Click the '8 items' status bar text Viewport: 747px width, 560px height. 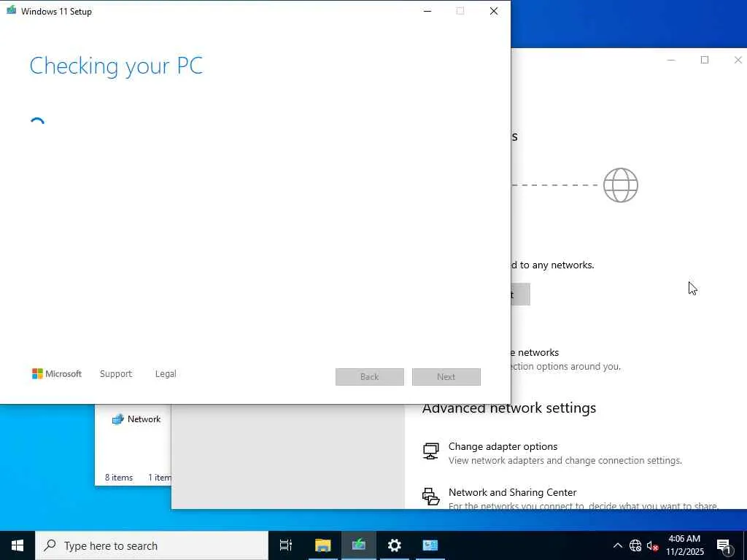119,477
